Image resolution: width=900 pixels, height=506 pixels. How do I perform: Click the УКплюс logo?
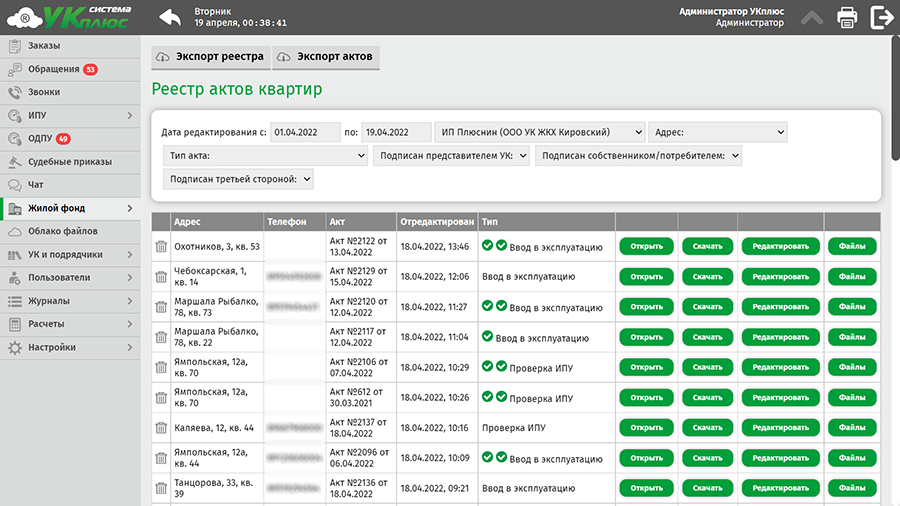pyautogui.click(x=69, y=17)
